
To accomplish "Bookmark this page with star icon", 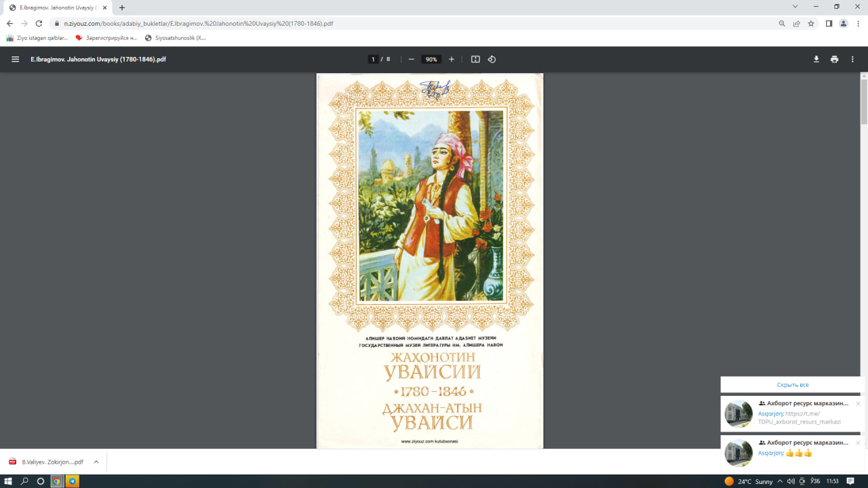I will [811, 23].
